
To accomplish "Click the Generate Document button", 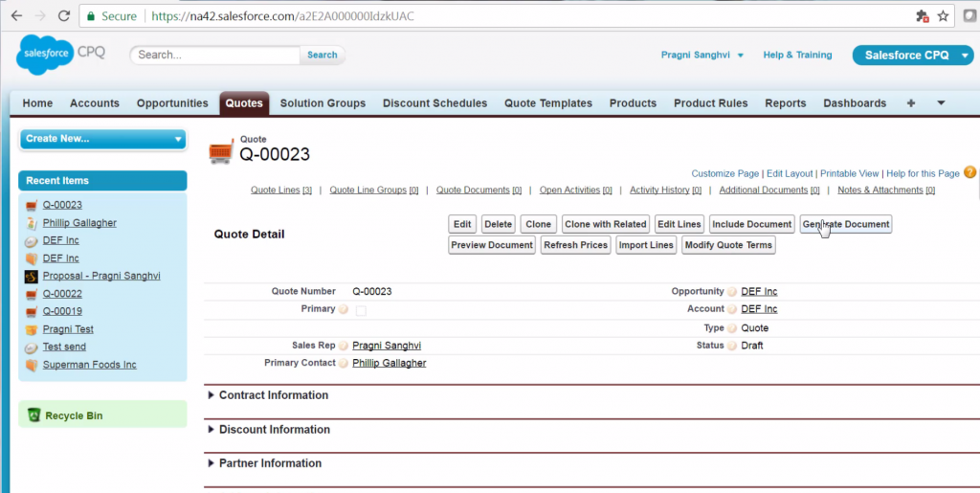I will tap(846, 224).
